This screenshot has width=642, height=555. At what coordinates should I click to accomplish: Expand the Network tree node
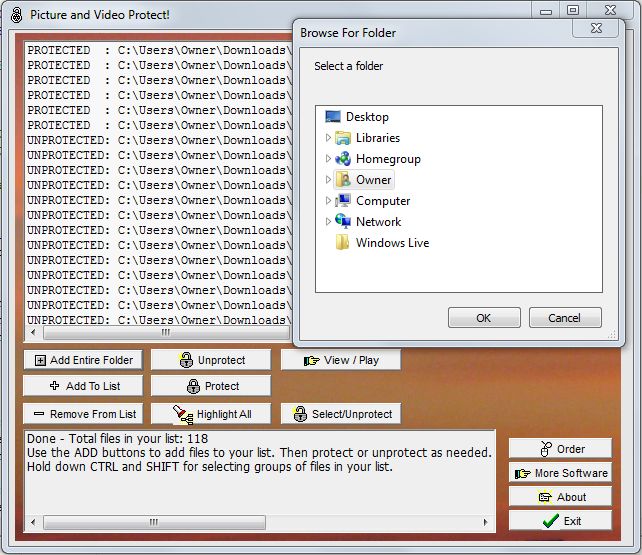pyautogui.click(x=328, y=222)
